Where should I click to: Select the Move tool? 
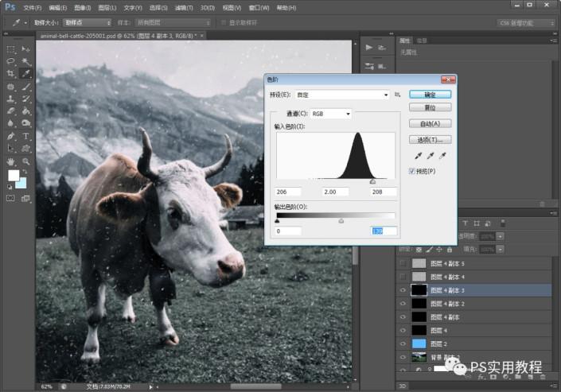pos(25,49)
